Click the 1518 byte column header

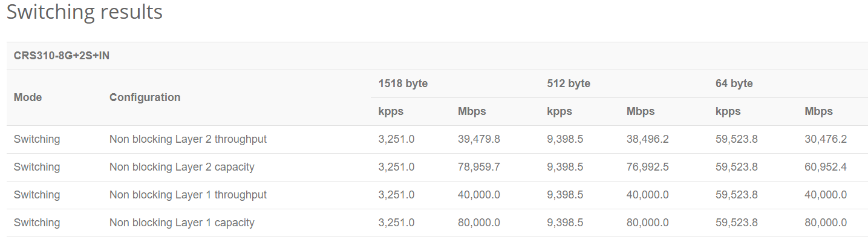(x=403, y=83)
